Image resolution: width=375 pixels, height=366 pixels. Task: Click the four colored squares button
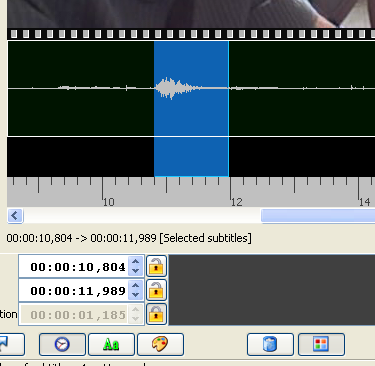(321, 344)
